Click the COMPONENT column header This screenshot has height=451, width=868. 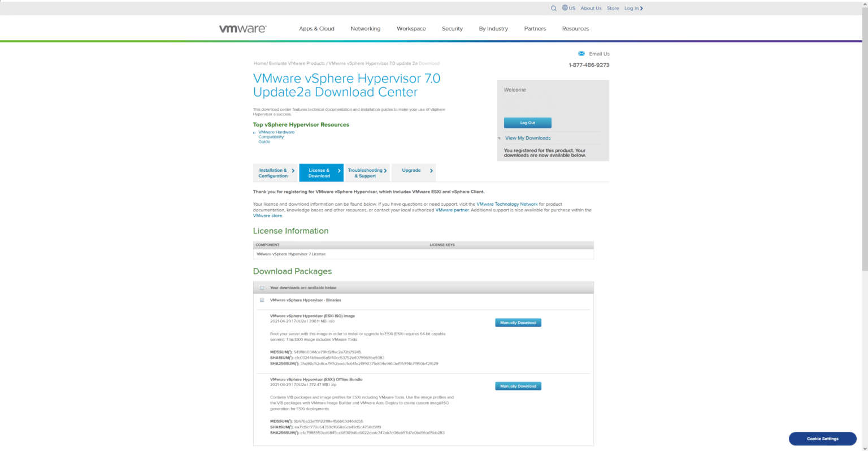pyautogui.click(x=267, y=245)
